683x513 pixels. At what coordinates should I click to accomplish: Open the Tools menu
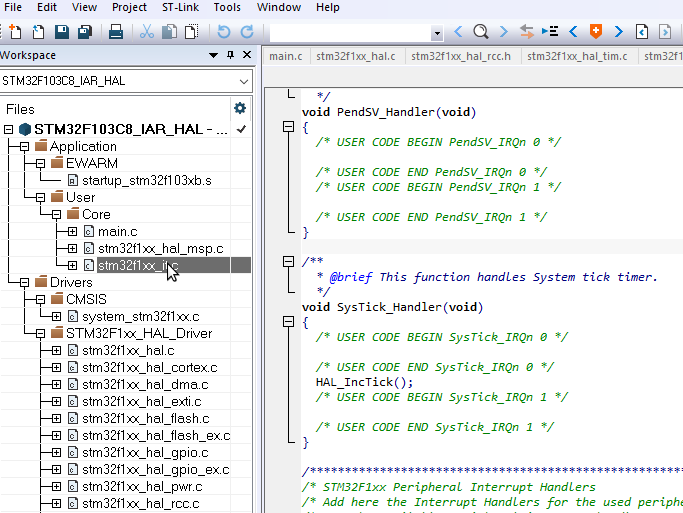point(227,7)
